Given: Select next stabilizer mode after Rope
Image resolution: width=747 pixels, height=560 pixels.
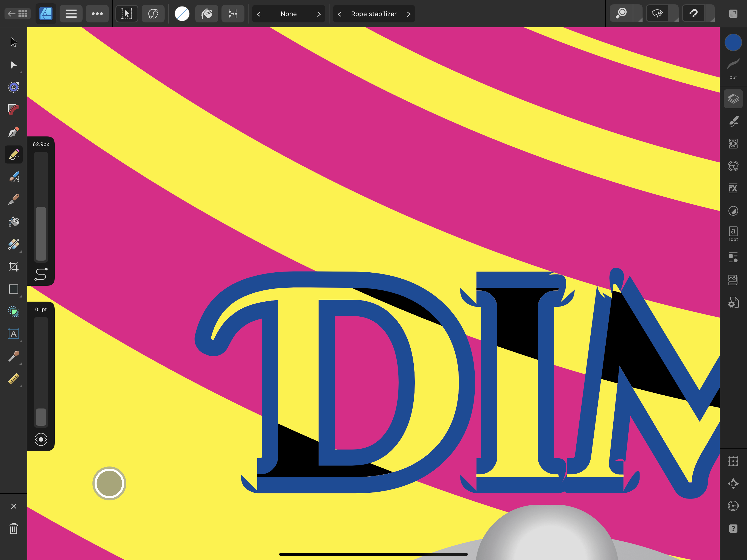Looking at the screenshot, I should (408, 14).
